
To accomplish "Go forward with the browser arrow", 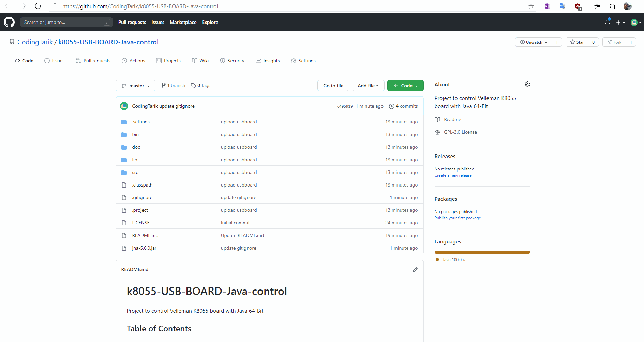I will click(23, 6).
